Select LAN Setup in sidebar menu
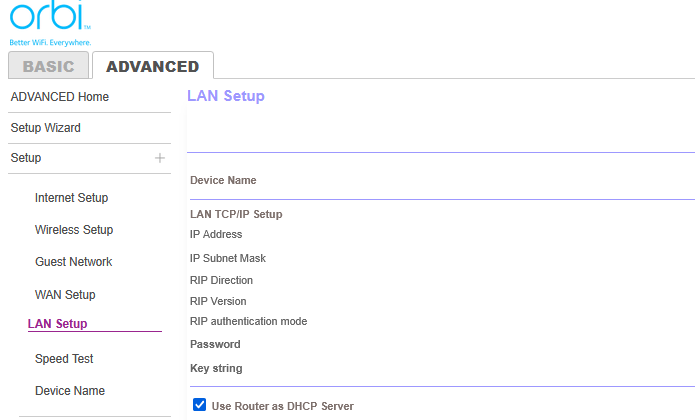This screenshot has width=695, height=420. point(57,324)
